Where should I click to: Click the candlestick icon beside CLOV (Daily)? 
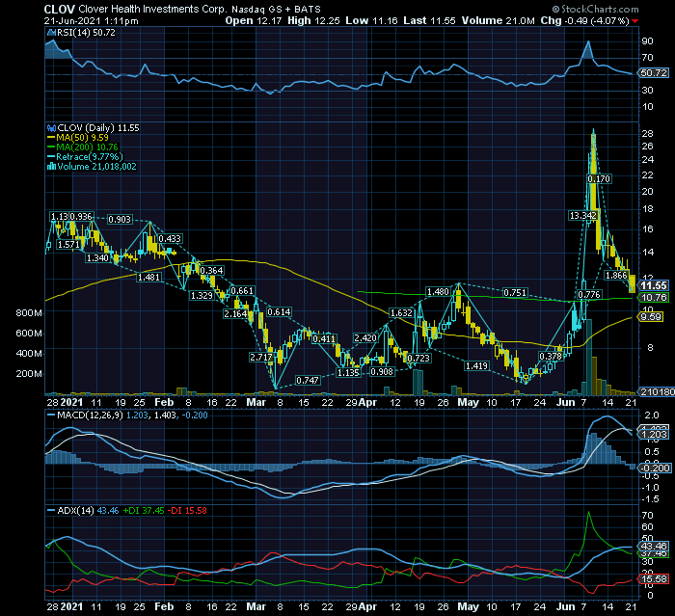tap(51, 128)
